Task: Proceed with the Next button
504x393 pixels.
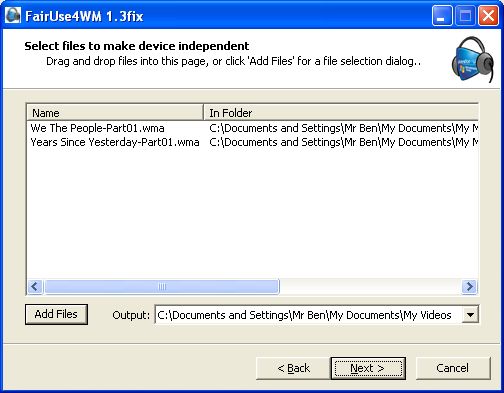Action: pos(368,368)
